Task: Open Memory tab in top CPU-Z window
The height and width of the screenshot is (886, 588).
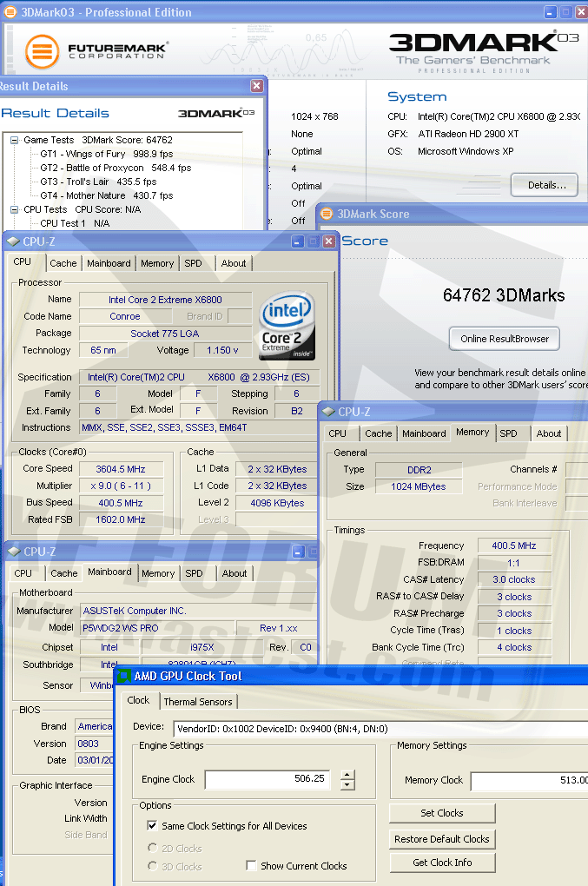Action: tap(157, 263)
